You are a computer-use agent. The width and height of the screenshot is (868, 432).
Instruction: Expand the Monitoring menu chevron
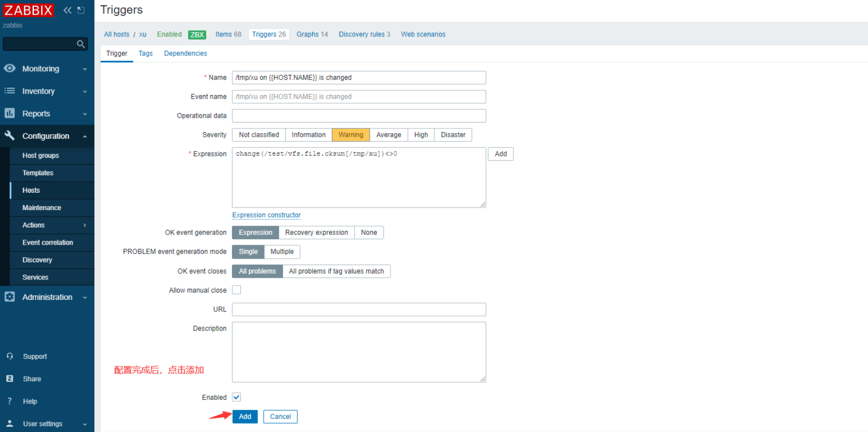tap(85, 69)
